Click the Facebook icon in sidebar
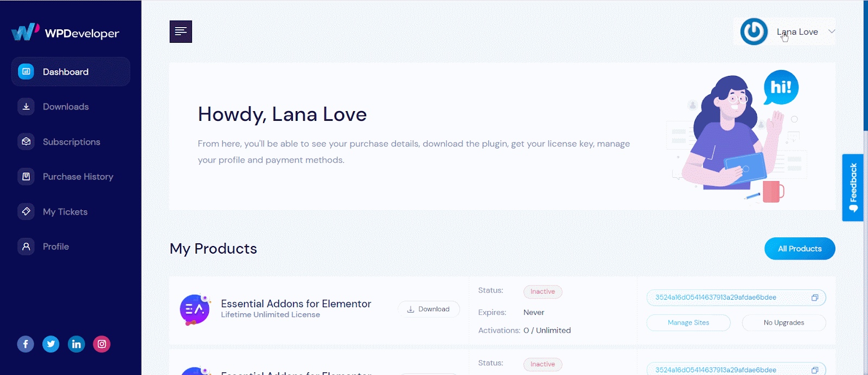Image resolution: width=868 pixels, height=375 pixels. [x=25, y=344]
